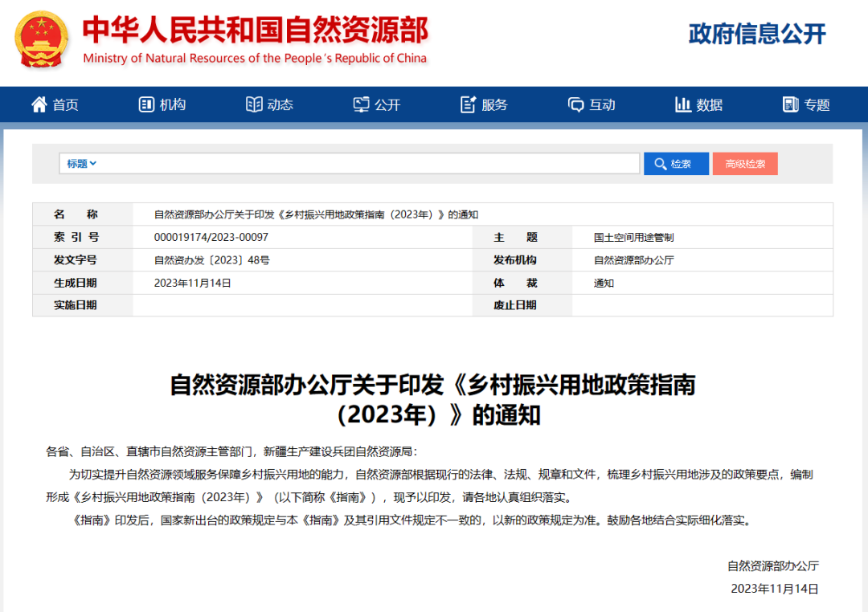Screen dimensions: 868x612
Task: Click the 检索 search button
Action: [676, 163]
